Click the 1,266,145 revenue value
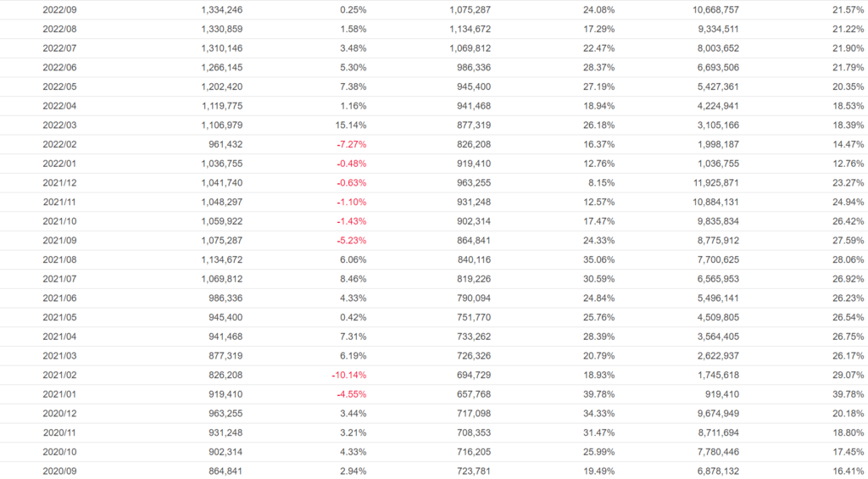The width and height of the screenshot is (868, 479). tap(222, 68)
